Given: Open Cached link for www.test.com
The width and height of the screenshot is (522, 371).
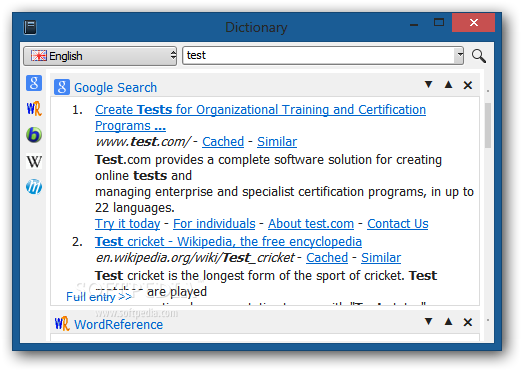Looking at the screenshot, I should pos(223,142).
